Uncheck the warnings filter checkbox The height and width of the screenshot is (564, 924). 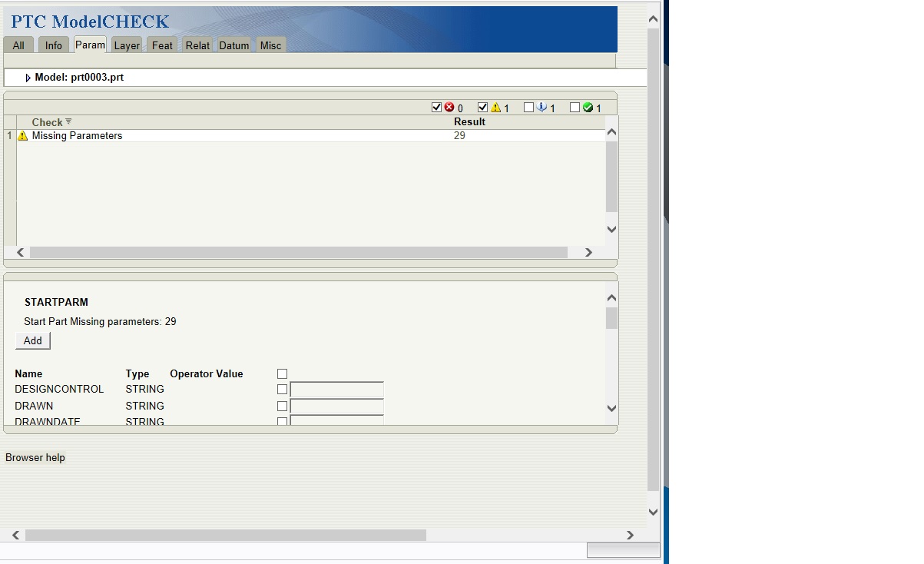click(x=482, y=108)
